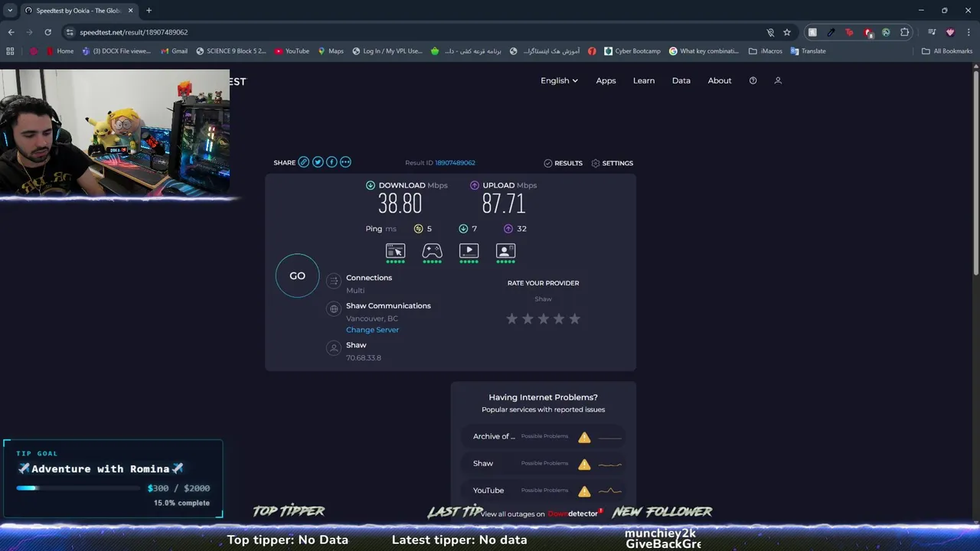980x551 pixels.
Task: Open the Shaw outage row
Action: (544, 464)
